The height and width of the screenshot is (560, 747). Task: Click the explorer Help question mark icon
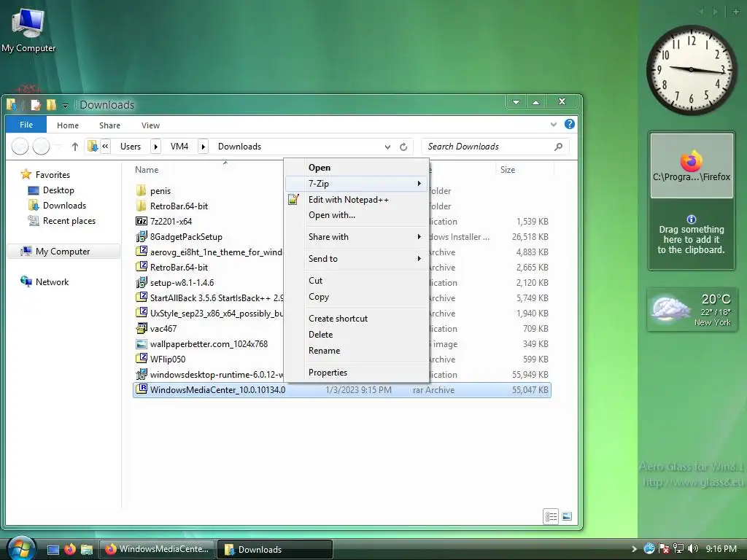pos(569,124)
